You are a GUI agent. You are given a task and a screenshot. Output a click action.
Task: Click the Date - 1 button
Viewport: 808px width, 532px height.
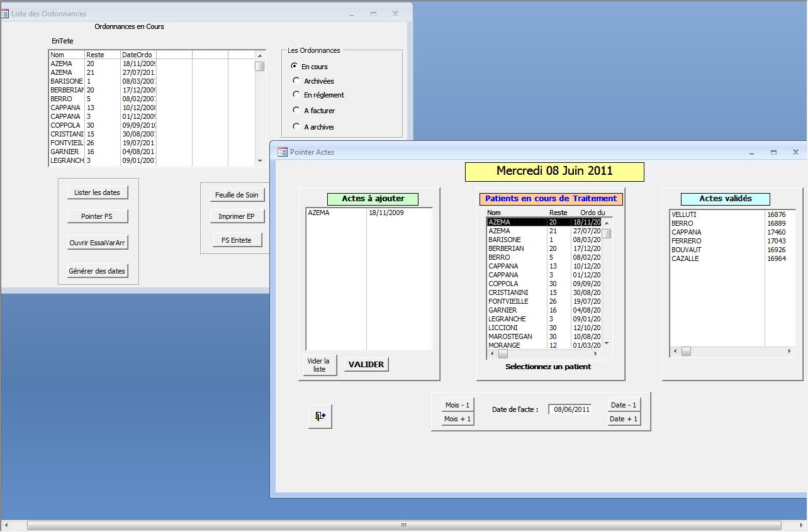(x=624, y=405)
